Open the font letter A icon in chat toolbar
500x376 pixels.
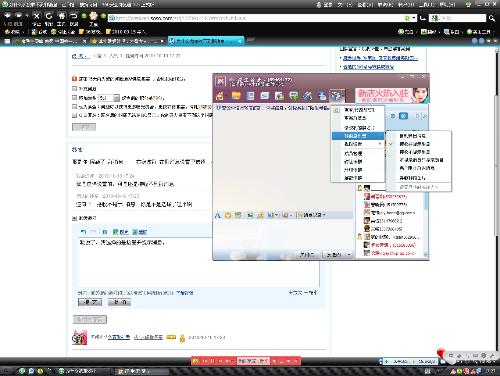click(x=218, y=215)
